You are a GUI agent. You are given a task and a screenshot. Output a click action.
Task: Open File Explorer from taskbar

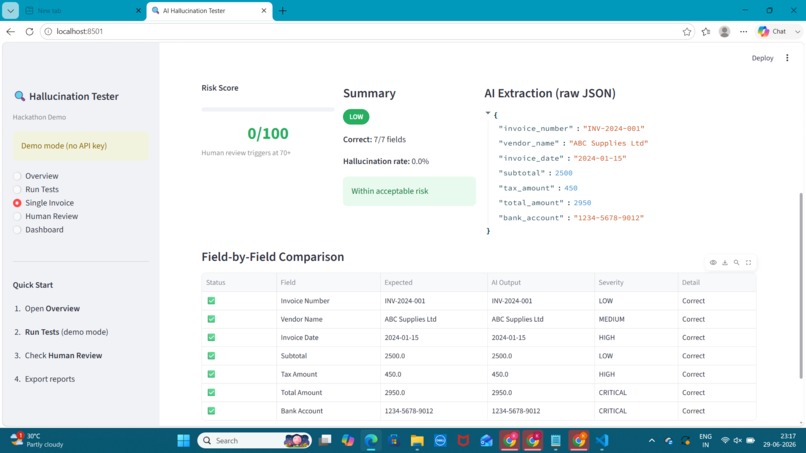tap(417, 441)
